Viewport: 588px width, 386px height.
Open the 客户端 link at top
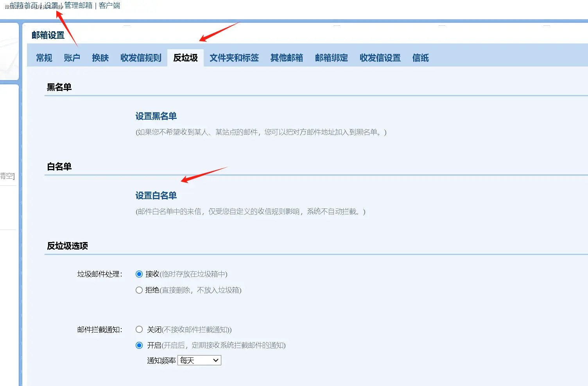[x=109, y=5]
